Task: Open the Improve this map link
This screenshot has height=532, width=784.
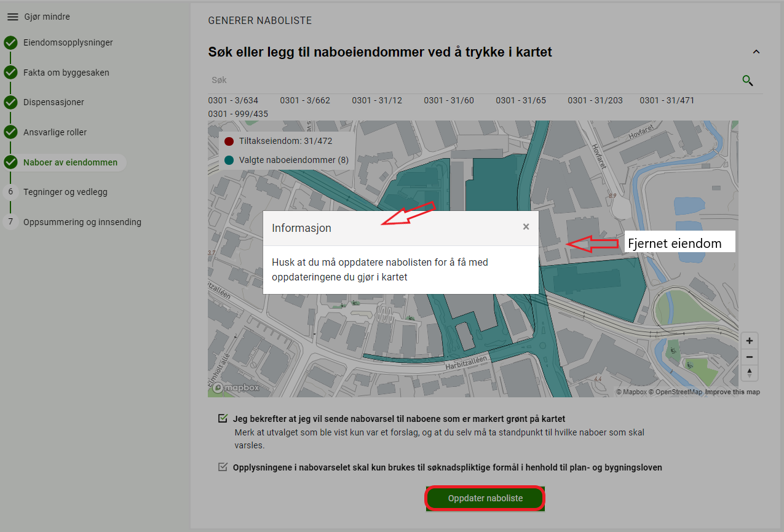Action: [732, 392]
